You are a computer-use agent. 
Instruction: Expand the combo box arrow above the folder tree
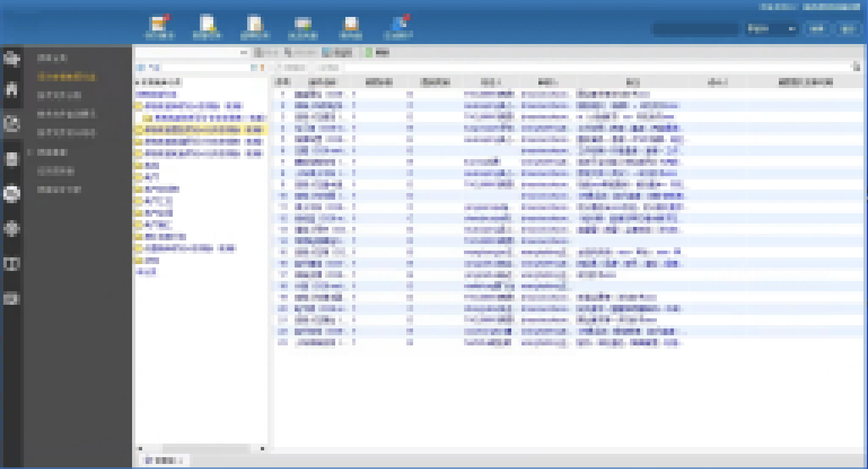coord(244,52)
